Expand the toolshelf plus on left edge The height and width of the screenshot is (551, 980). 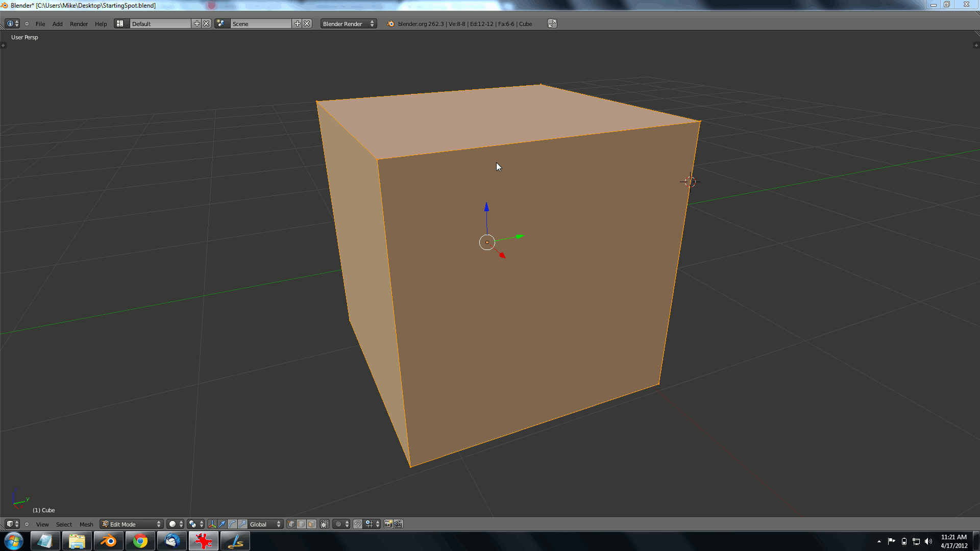pos(3,45)
